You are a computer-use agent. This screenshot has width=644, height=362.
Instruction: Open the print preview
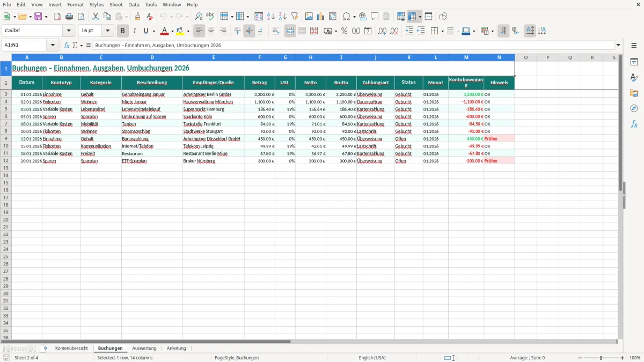(x=81, y=17)
